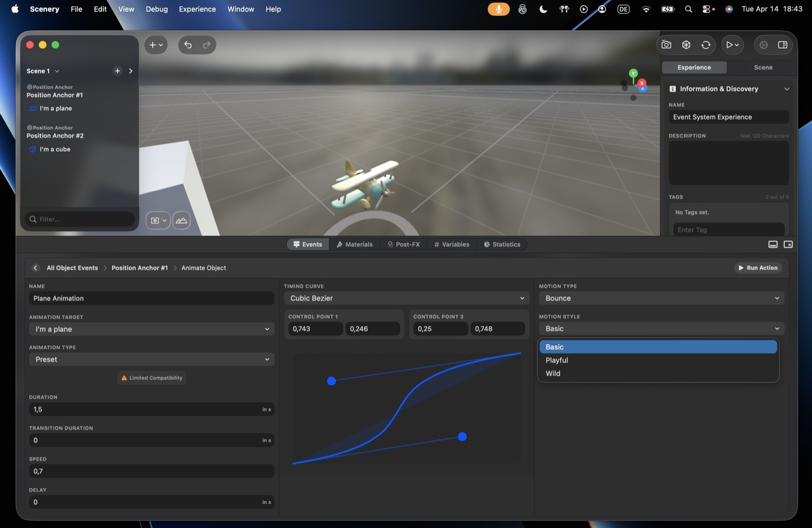The height and width of the screenshot is (528, 812).
Task: Navigate to All Object Events breadcrumb
Action: pos(72,268)
